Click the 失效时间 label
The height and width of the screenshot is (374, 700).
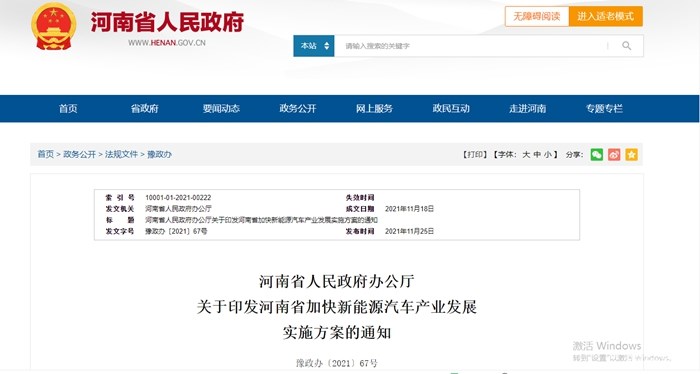360,198
